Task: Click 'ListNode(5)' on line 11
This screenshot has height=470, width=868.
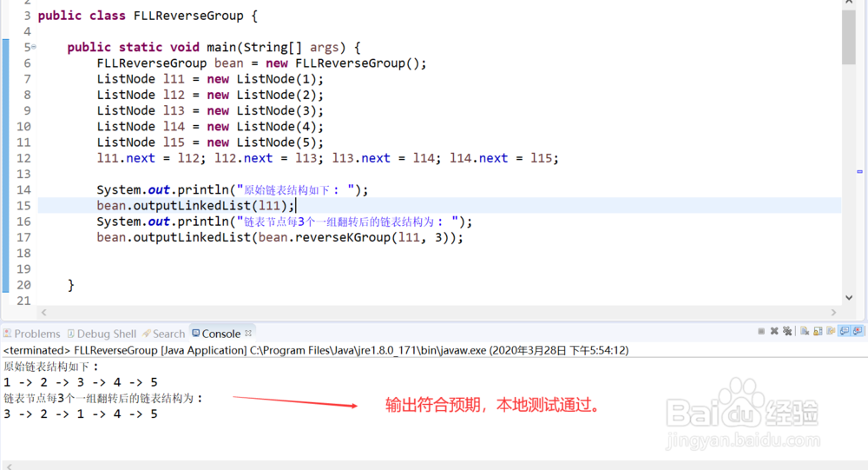Action: (276, 142)
